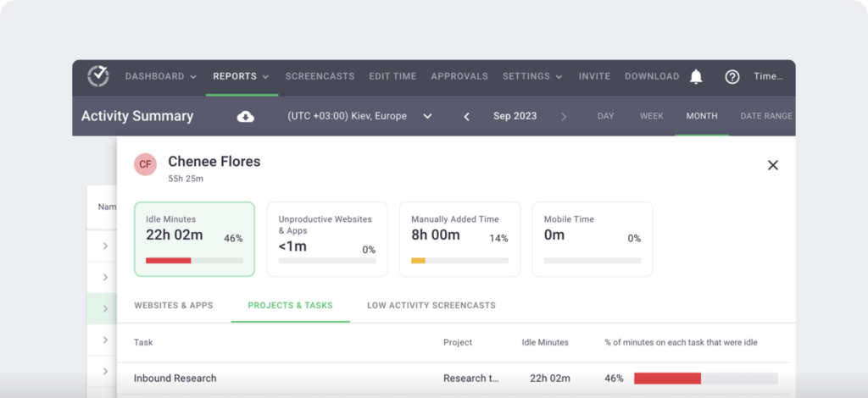Open the notifications bell
The height and width of the screenshot is (398, 868).
point(696,77)
